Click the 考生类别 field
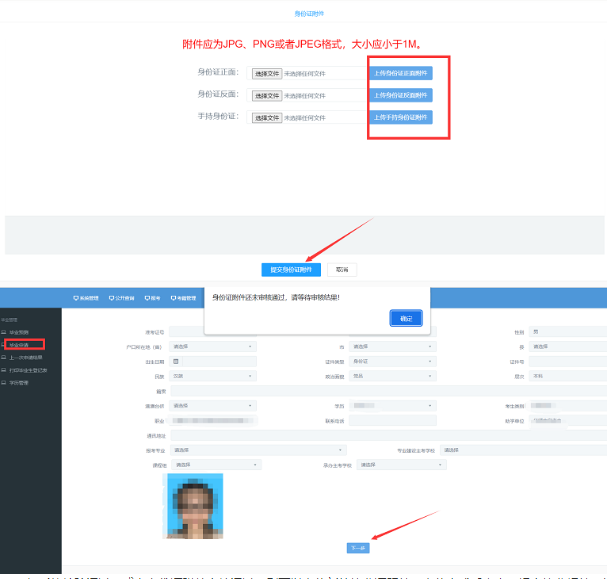 click(x=568, y=405)
